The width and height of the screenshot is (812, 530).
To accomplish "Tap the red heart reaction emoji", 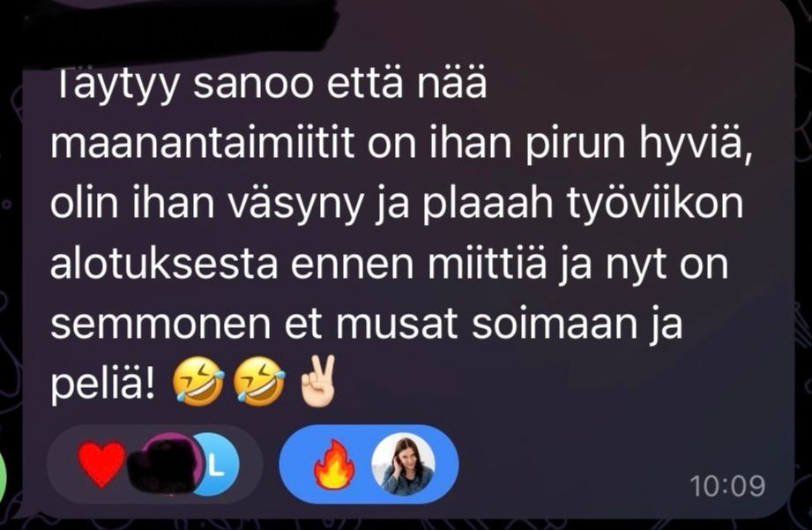I will 101,464.
